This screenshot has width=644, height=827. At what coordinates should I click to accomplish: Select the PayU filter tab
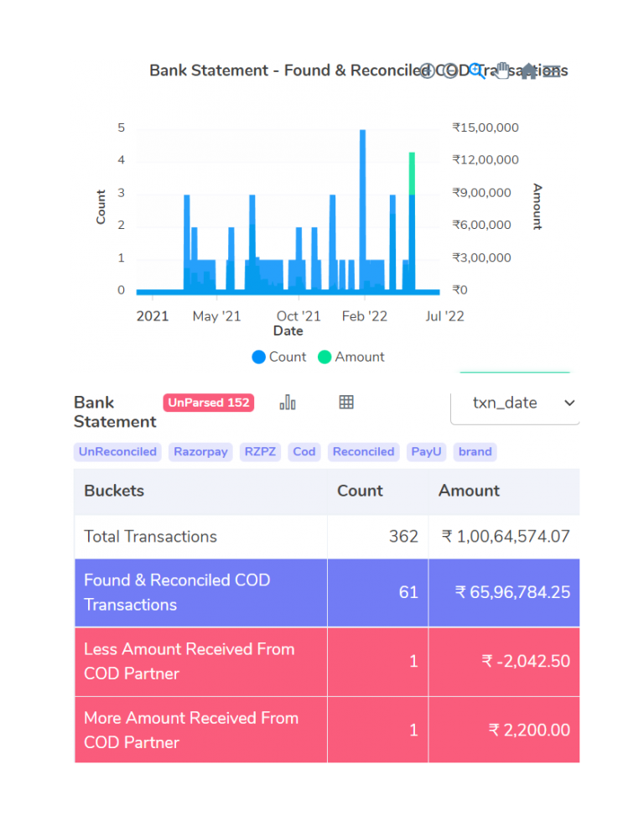tap(426, 451)
